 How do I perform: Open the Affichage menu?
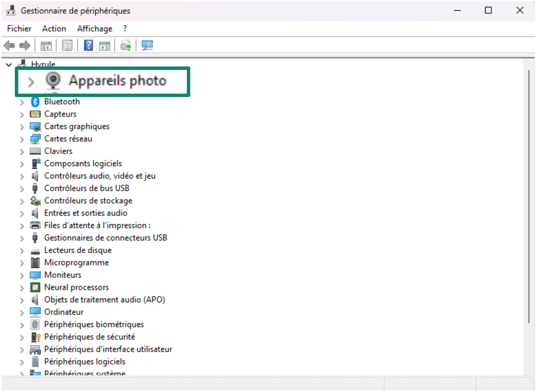tap(94, 28)
